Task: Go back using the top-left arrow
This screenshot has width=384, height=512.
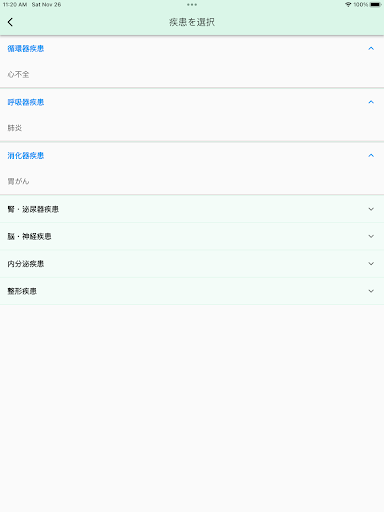Action: [x=10, y=22]
